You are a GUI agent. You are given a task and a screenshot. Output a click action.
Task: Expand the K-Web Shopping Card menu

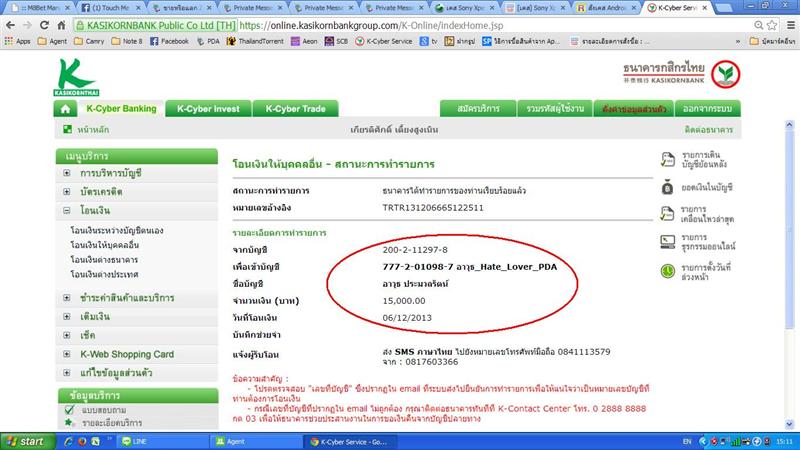pos(67,354)
